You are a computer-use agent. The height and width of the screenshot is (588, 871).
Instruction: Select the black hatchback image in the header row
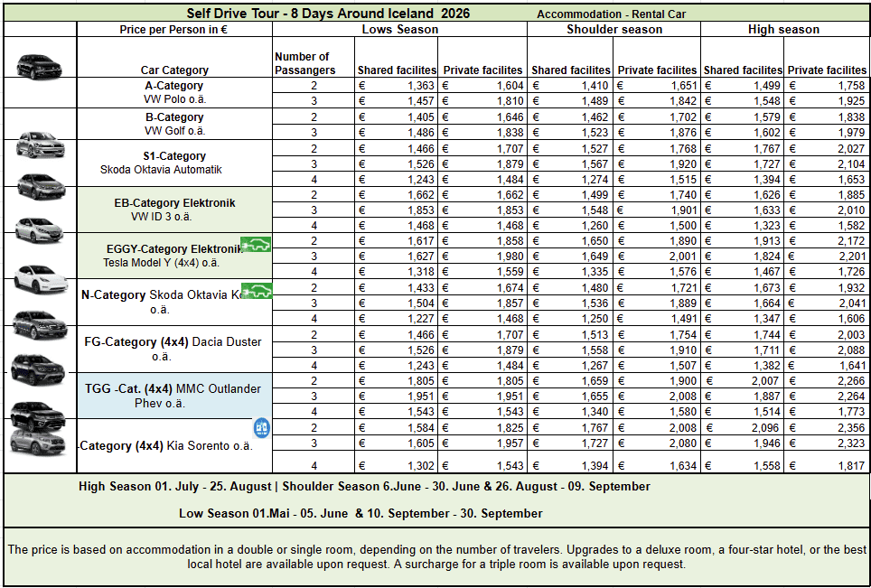(x=40, y=65)
